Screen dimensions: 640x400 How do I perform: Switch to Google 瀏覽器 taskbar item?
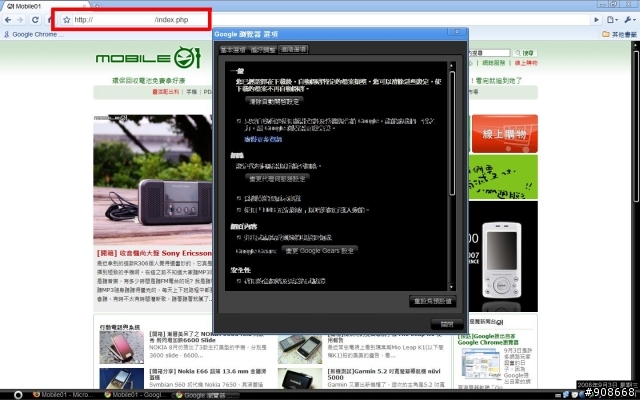206,395
